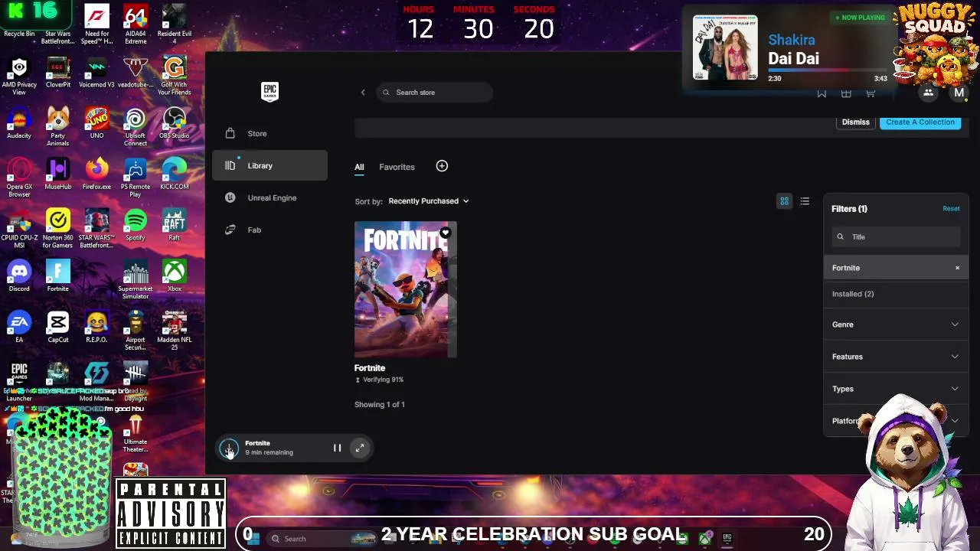
Task: Expand the Types filter section
Action: [896, 389]
